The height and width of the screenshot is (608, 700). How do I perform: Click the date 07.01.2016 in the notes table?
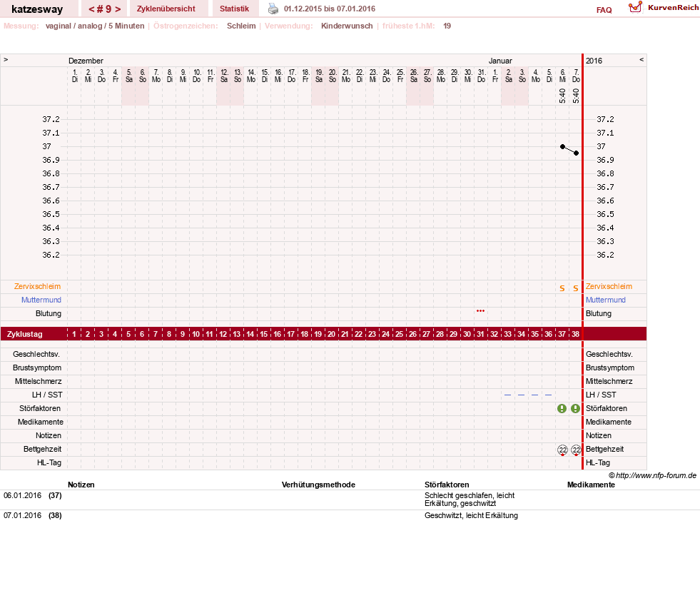tap(22, 516)
